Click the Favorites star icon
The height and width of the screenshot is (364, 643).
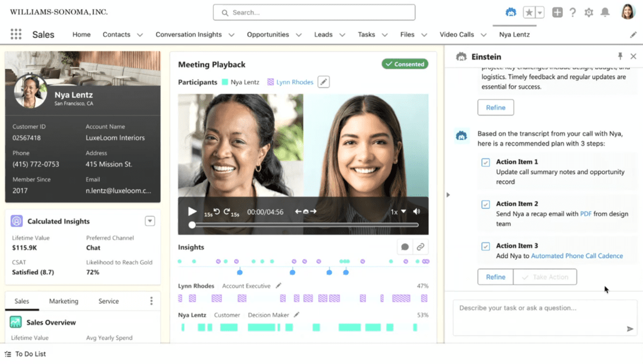pos(529,12)
